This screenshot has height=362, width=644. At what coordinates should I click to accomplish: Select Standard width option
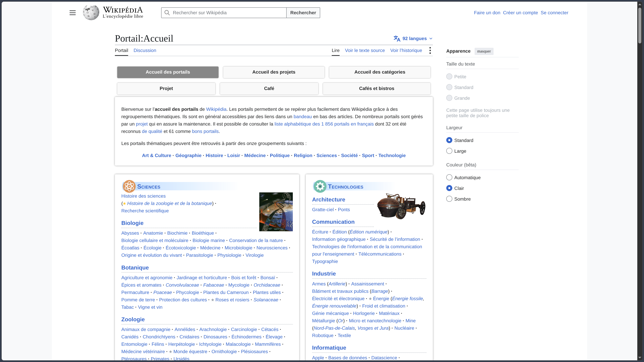pos(449,140)
